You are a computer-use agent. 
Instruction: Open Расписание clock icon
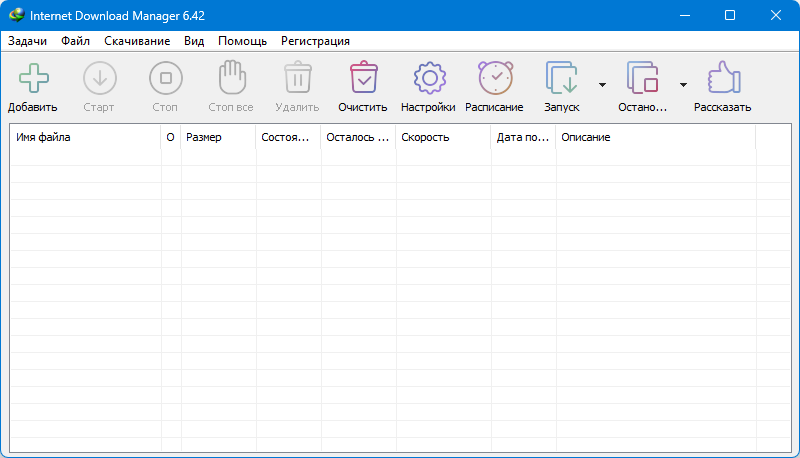495,78
